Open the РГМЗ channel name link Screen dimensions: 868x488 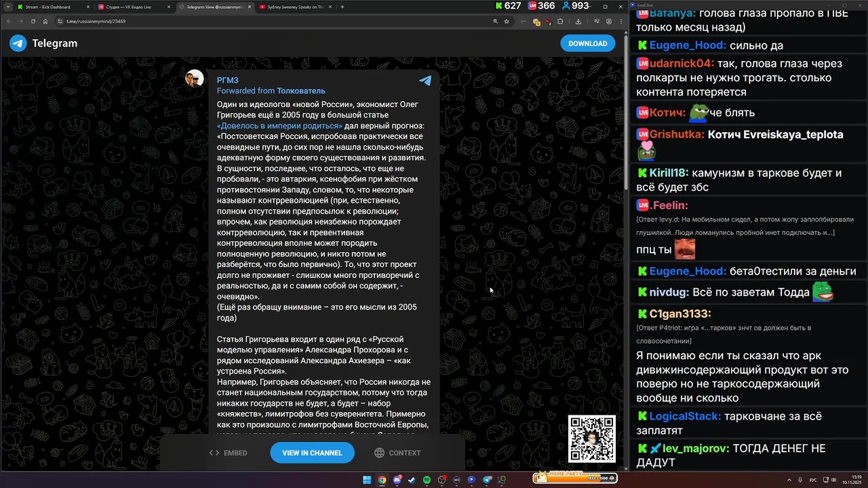point(227,80)
